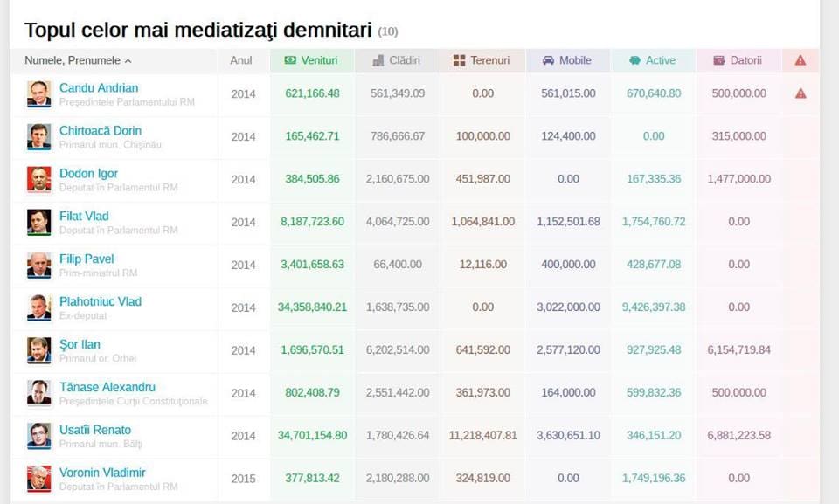
Task: Click the Mobile car icon in header
Action: click(x=549, y=60)
